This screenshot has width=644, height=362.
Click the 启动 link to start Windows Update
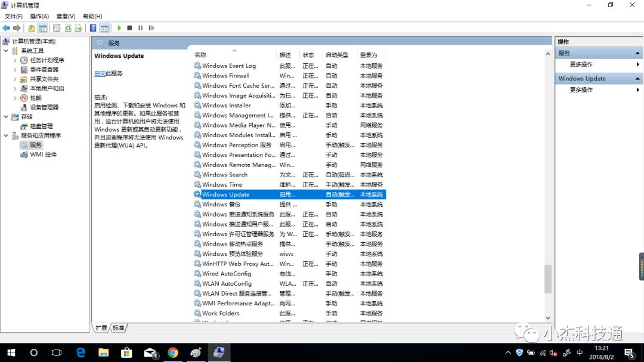tap(100, 73)
